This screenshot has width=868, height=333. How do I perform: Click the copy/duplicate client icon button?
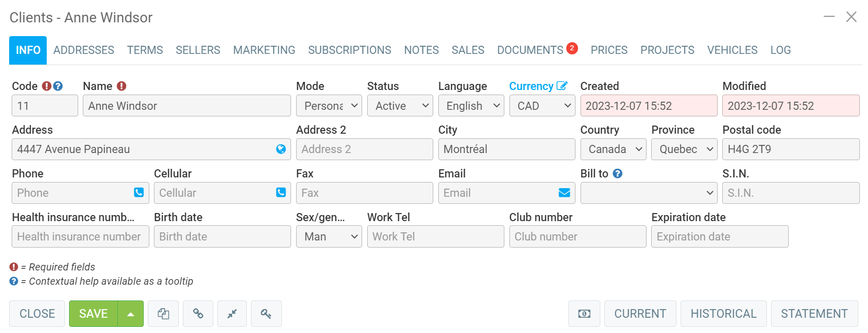163,314
